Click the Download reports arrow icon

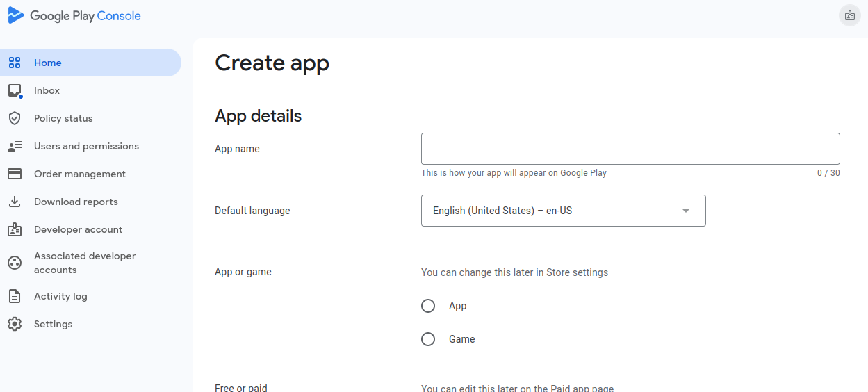15,202
